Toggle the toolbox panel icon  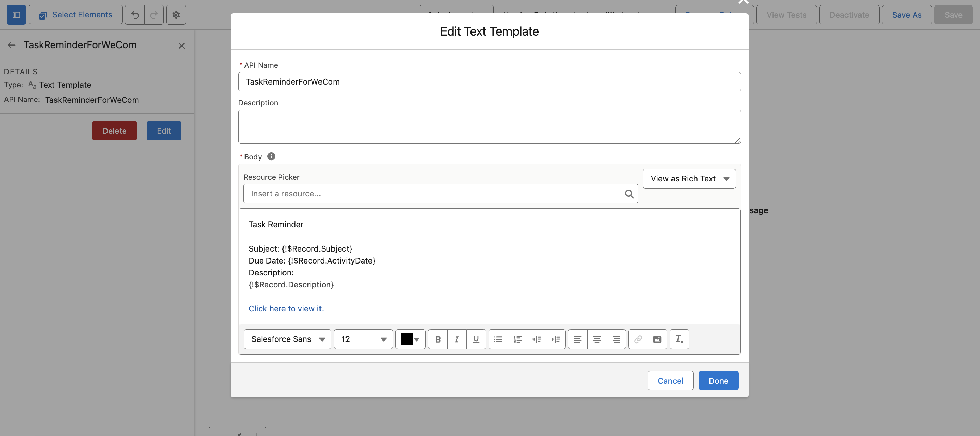[16, 15]
